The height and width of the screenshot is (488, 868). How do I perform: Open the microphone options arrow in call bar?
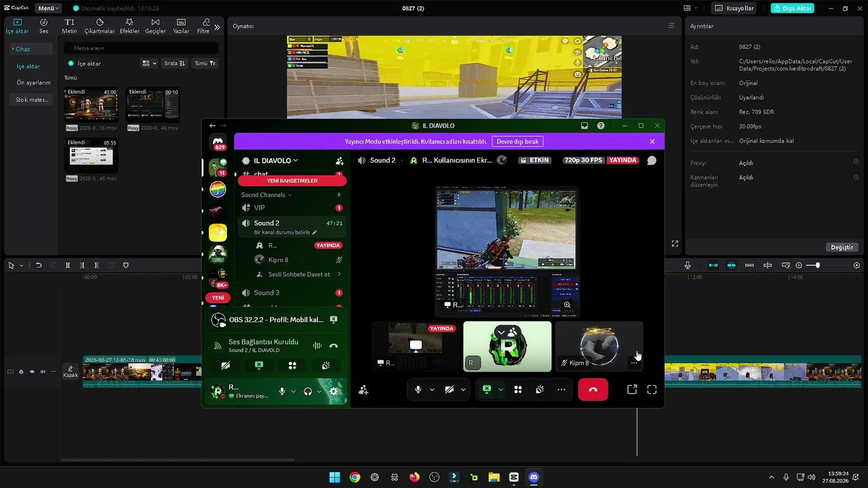(x=432, y=390)
